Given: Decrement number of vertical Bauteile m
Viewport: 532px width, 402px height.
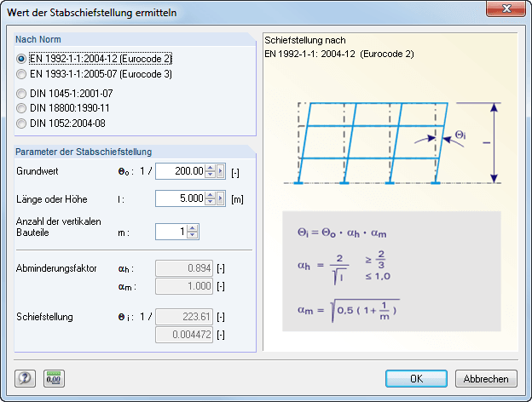Looking at the screenshot, I should pyautogui.click(x=193, y=234).
